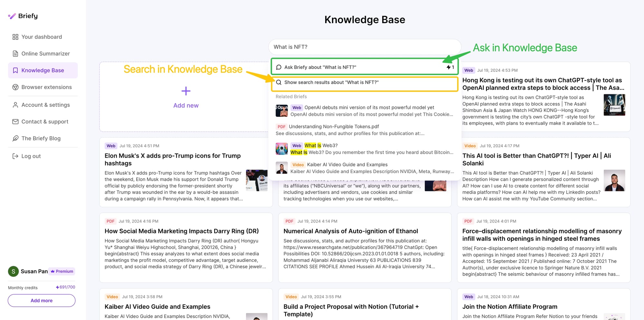Open 'How Social Media Marketing Impacts Darry Ring'
The width and height of the screenshot is (644, 320).
pyautogui.click(x=182, y=231)
